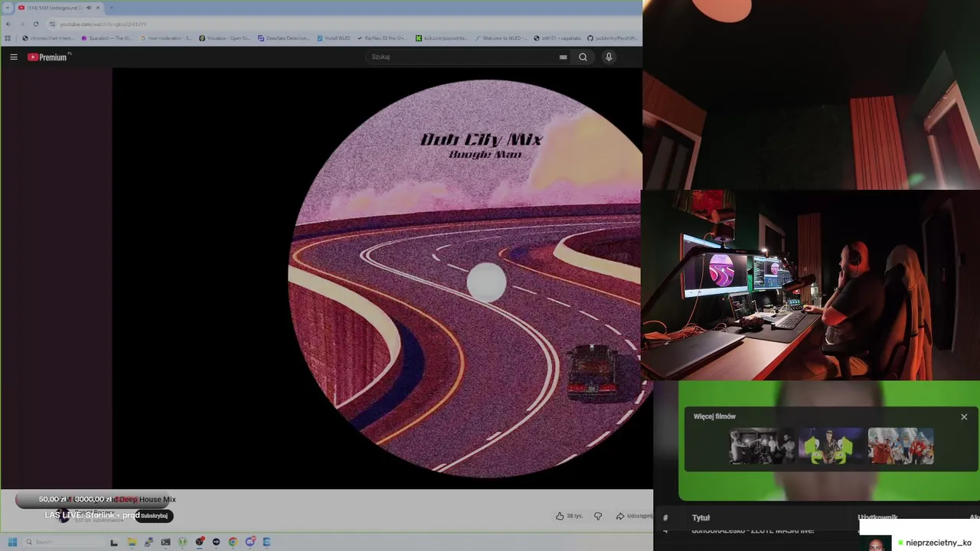Share the video via Udostępnij
This screenshot has width=980, height=551.
coord(634,516)
